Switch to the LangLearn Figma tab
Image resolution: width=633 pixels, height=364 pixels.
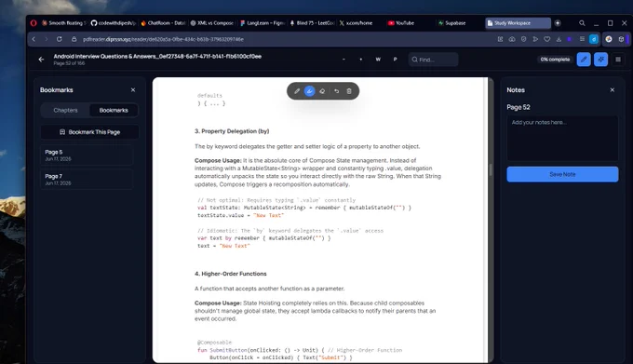262,23
